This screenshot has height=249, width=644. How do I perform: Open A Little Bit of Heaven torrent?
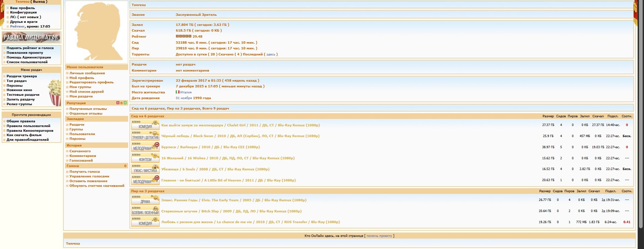(228, 180)
